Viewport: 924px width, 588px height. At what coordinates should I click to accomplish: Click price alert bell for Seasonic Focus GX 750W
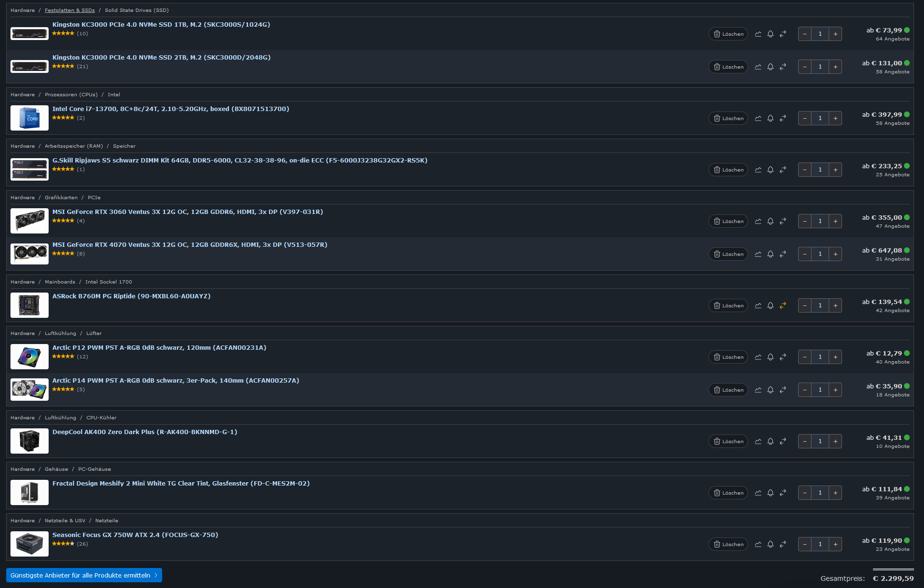tap(770, 544)
